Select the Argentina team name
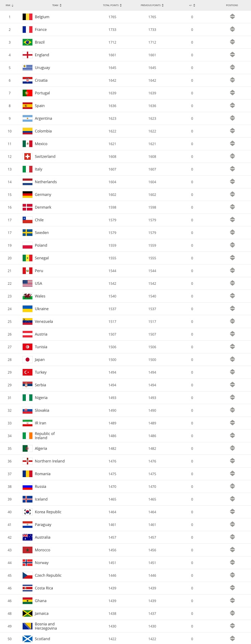This screenshot has width=251, height=644. 43,118
